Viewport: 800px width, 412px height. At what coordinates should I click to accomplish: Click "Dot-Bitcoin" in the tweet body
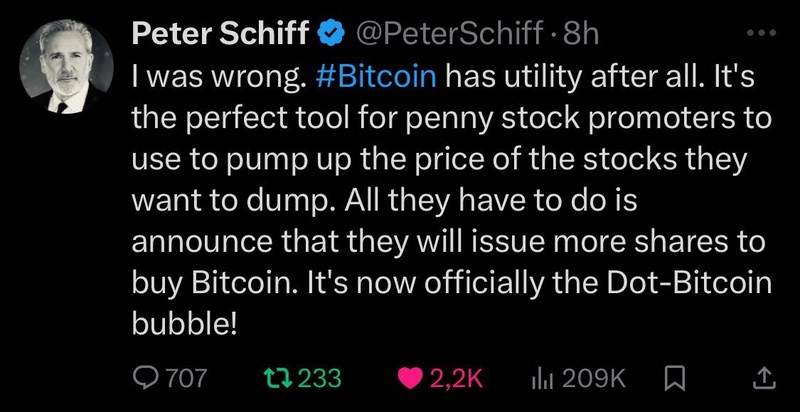pos(688,281)
